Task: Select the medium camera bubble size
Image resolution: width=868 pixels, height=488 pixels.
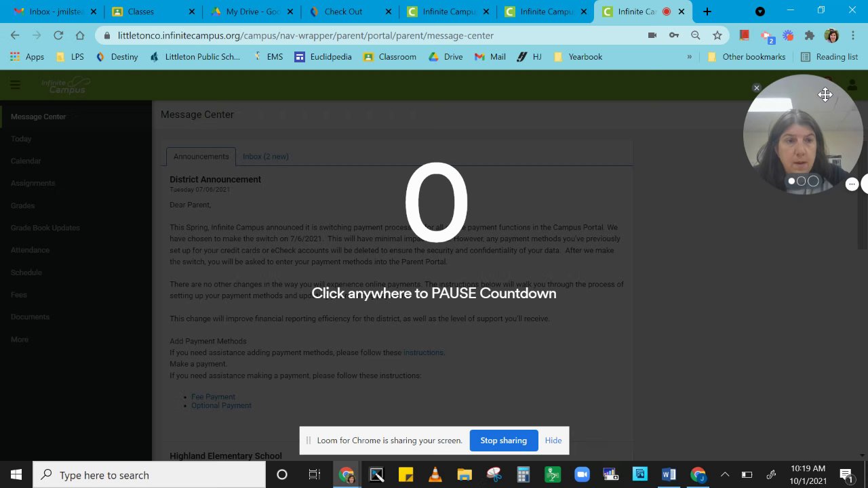Action: [802, 181]
